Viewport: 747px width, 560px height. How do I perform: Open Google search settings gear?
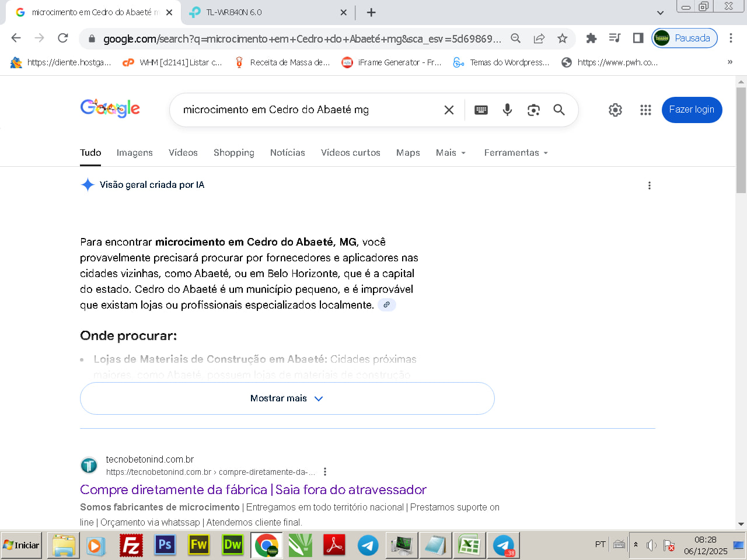click(615, 110)
